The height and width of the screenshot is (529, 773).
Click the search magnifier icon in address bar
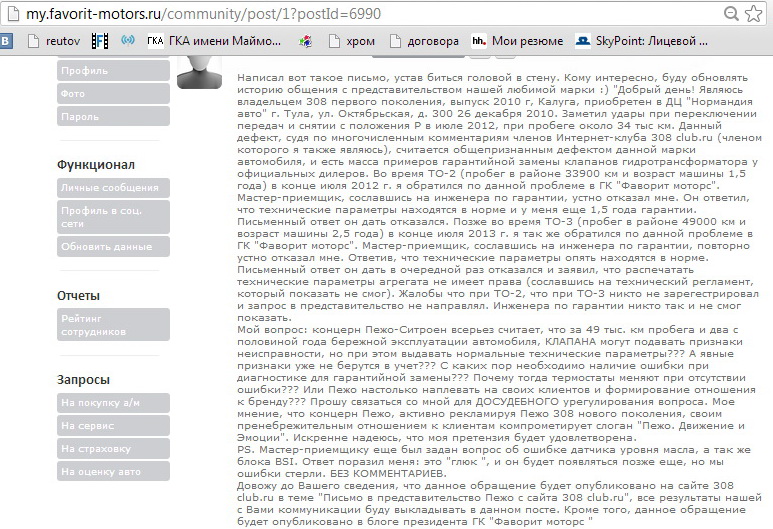(731, 14)
